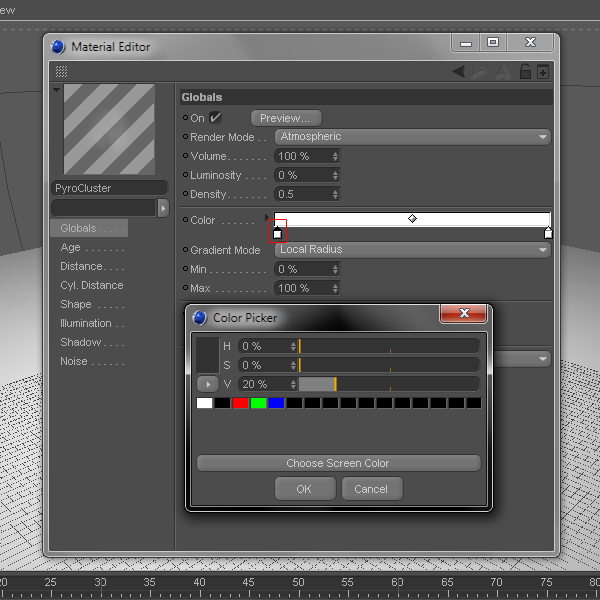This screenshot has height=600, width=600.
Task: Click the Density 0.5 stepper arrows
Action: (x=335, y=194)
